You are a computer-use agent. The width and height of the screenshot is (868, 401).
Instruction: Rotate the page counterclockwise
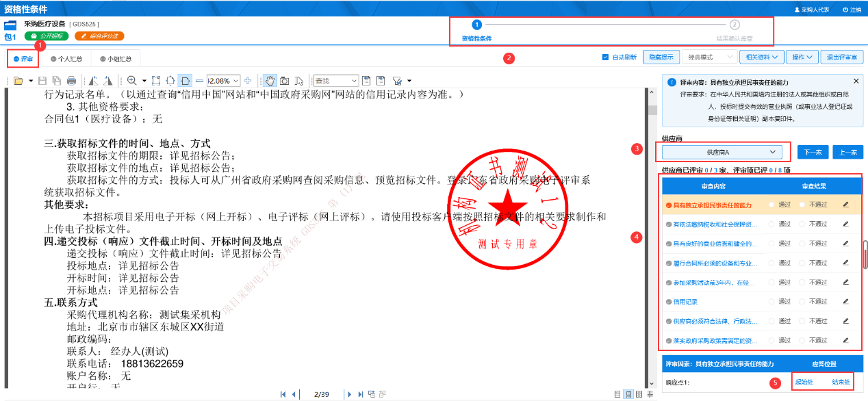93,81
